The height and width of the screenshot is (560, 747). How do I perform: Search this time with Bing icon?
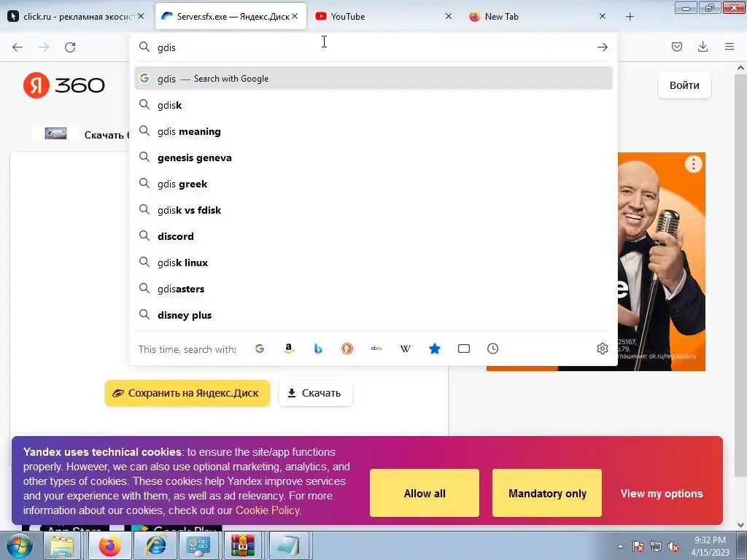(318, 349)
